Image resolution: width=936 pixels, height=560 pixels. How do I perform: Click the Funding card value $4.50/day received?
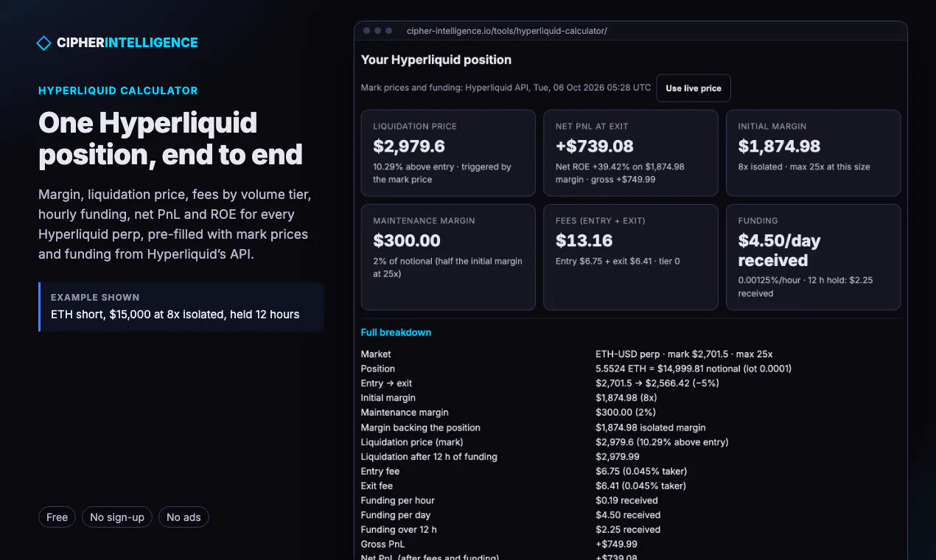779,251
